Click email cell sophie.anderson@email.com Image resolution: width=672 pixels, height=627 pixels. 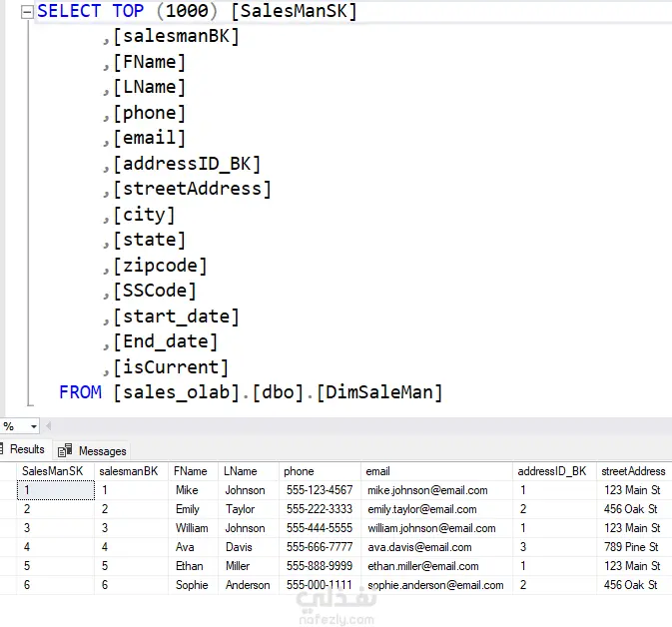[x=435, y=585]
